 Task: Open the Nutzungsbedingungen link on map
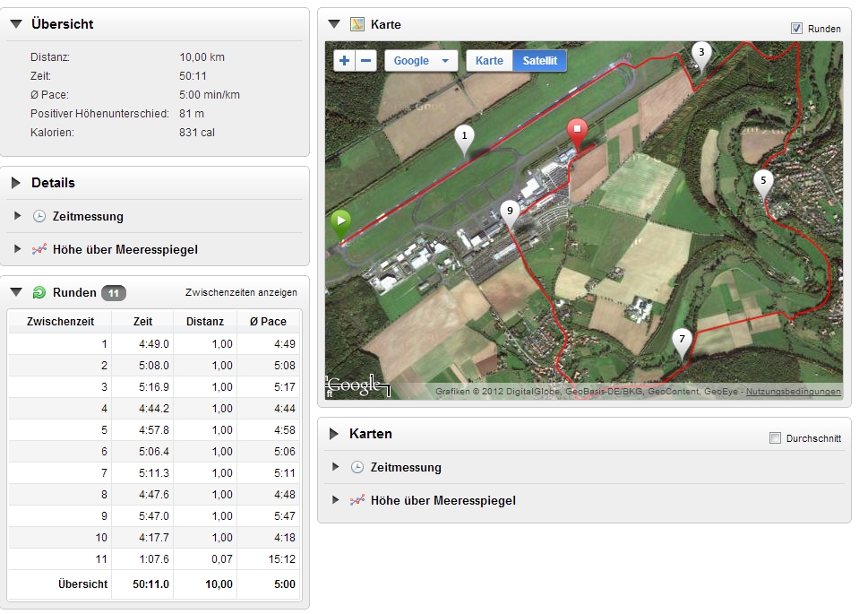pyautogui.click(x=793, y=392)
